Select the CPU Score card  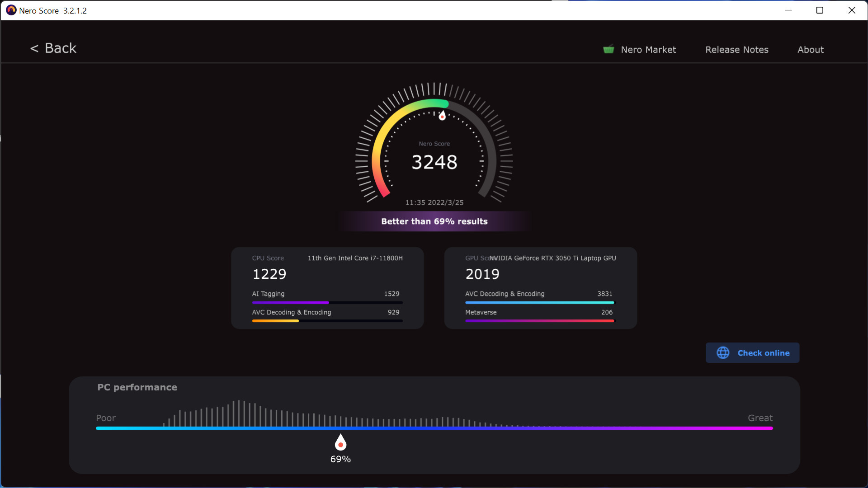(x=327, y=288)
